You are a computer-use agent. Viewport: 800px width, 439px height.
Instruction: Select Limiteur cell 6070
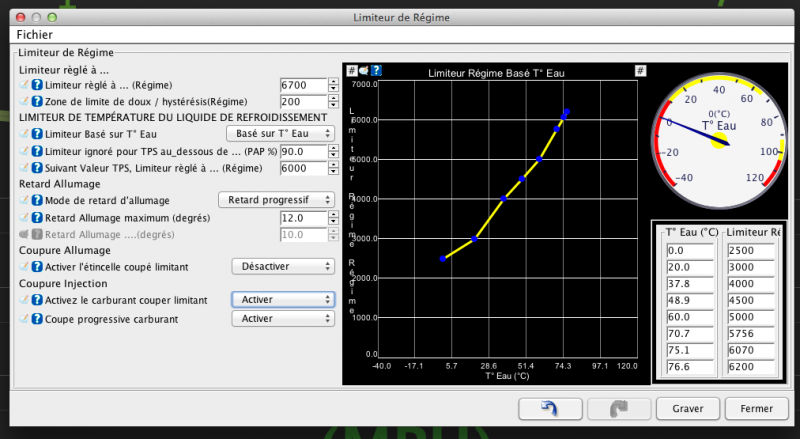pyautogui.click(x=751, y=350)
